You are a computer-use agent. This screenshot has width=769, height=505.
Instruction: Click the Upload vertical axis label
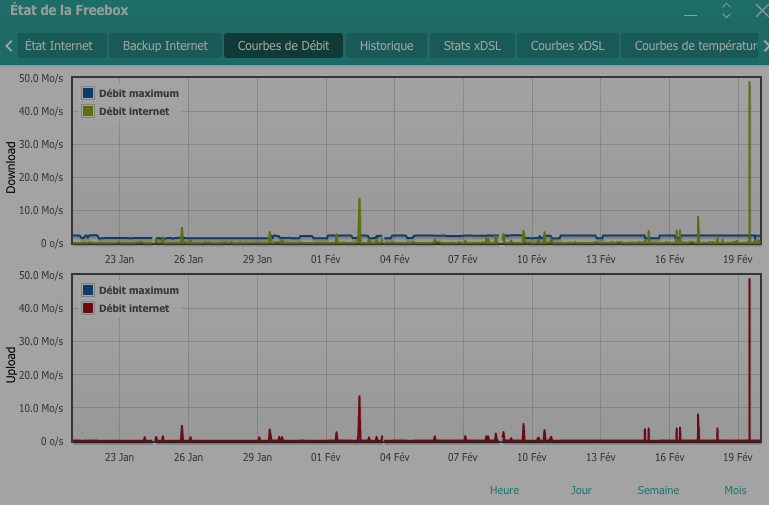[x=11, y=364]
